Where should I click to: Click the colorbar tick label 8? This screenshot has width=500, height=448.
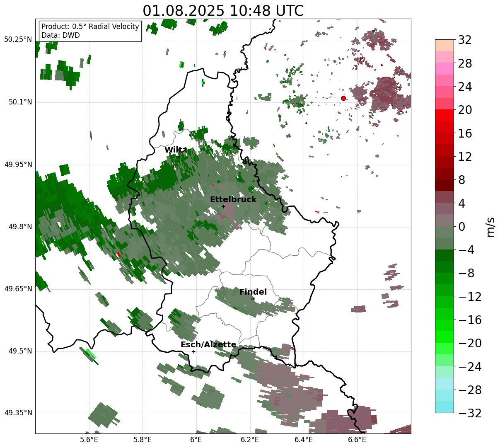tap(461, 180)
